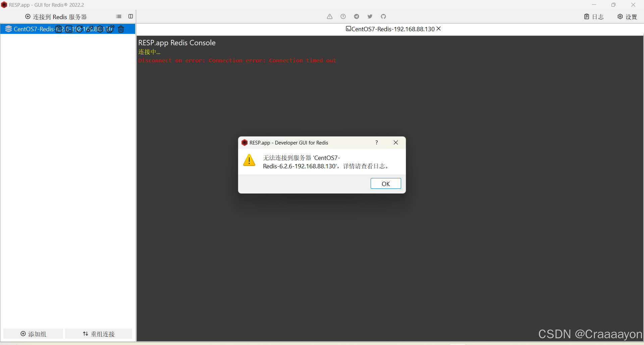This screenshot has height=345, width=644.
Task: Minimize the RESP.app window
Action: [594, 5]
